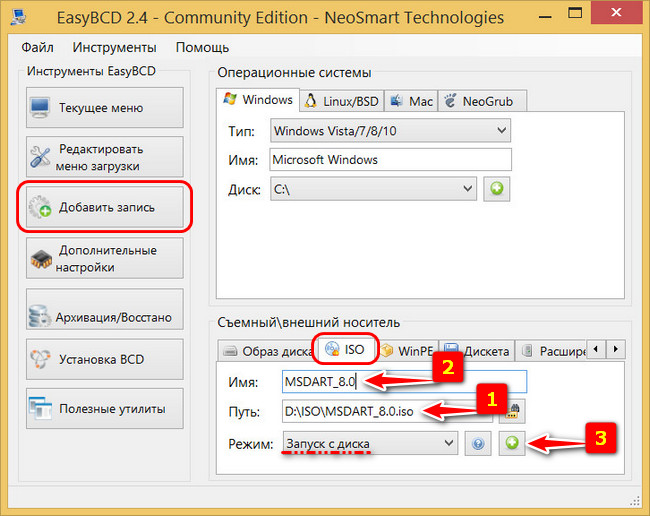650x516 pixels.
Task: Switch to the Mac tab
Action: click(411, 101)
